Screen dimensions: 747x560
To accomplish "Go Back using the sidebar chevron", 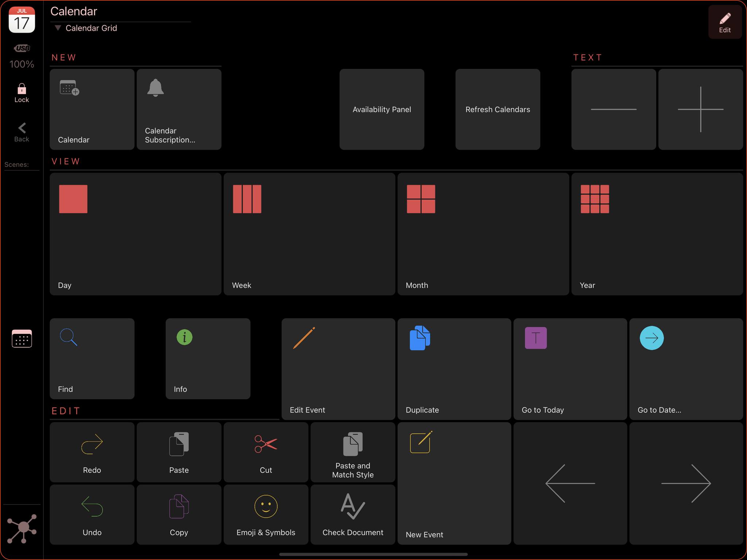I will (22, 132).
